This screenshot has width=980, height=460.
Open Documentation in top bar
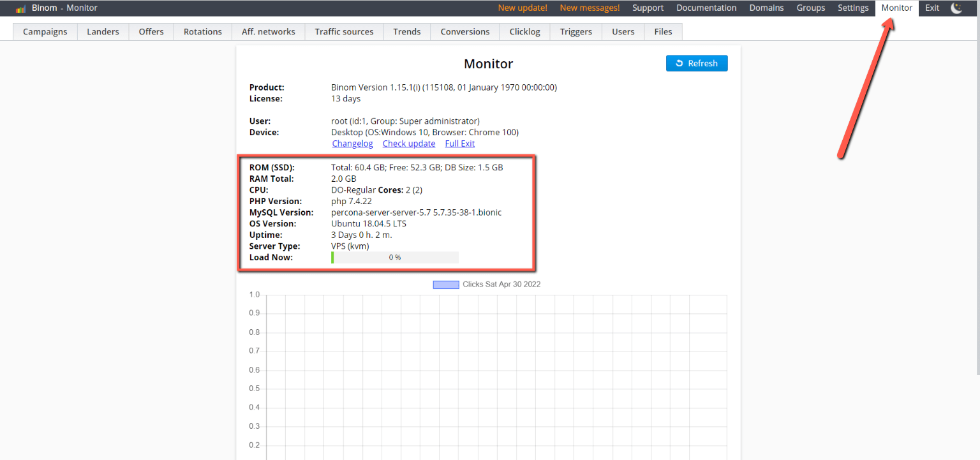point(706,8)
